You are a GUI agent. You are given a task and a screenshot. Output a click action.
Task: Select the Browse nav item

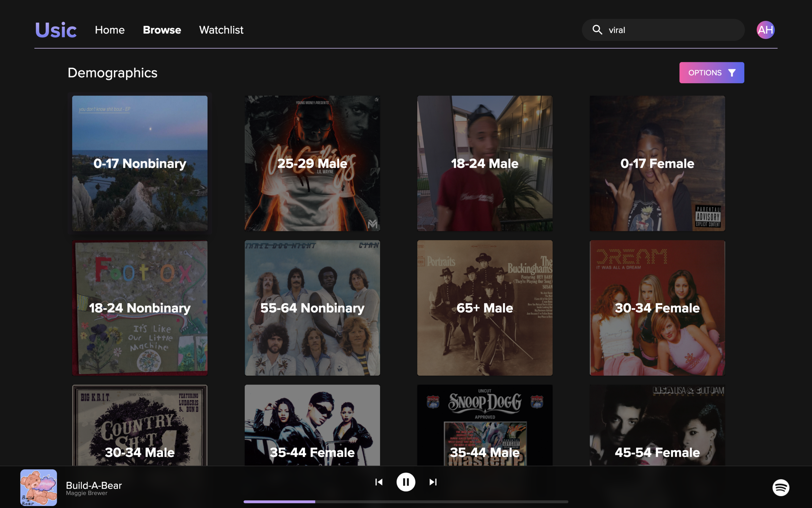click(x=162, y=30)
